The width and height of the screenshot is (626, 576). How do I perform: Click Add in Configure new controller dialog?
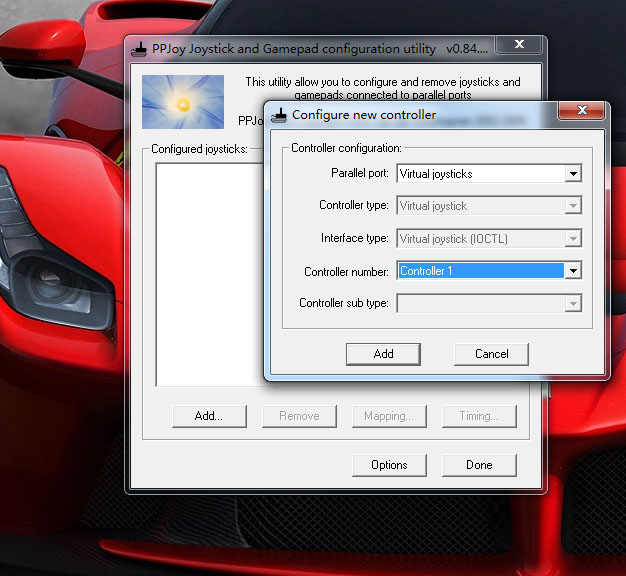[x=383, y=354]
